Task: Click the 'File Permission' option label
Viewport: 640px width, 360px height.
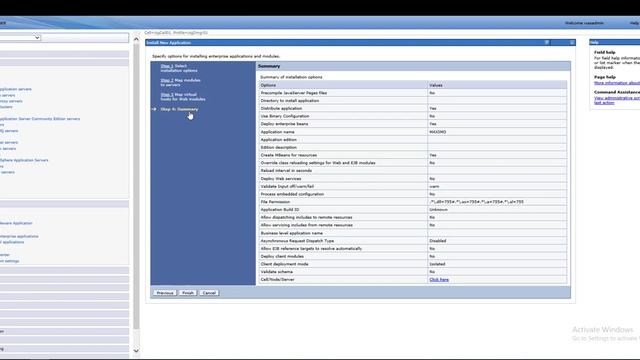Action: tap(275, 202)
